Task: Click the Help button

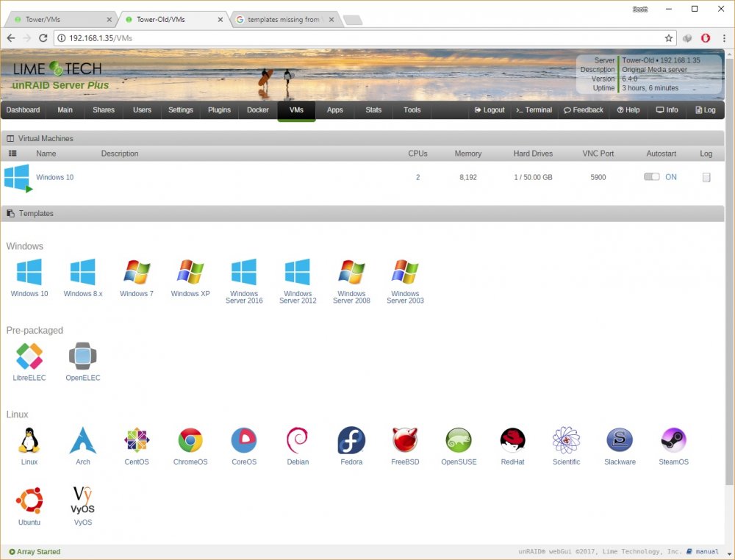Action: coord(628,110)
